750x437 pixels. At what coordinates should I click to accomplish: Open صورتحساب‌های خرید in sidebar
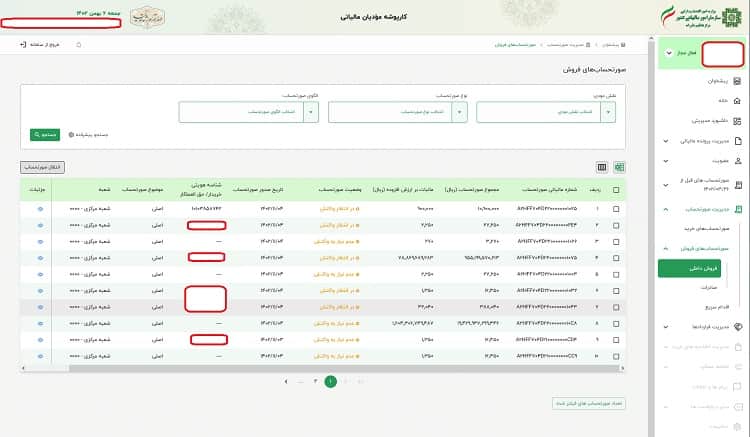[x=706, y=229]
